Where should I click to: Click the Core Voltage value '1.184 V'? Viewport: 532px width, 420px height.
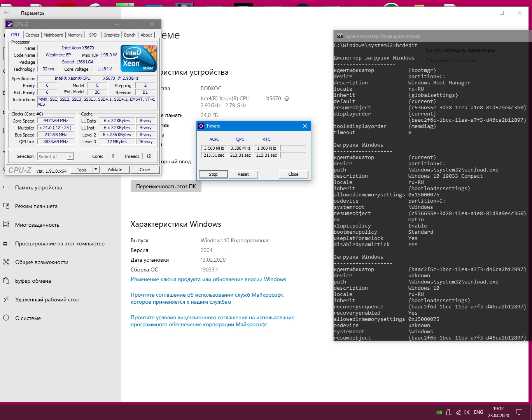click(x=105, y=69)
